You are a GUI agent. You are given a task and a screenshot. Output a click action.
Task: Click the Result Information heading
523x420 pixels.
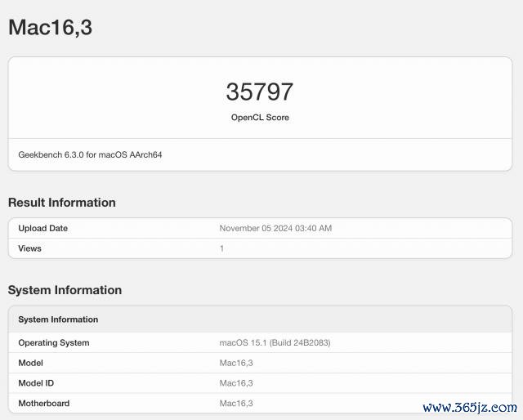[62, 203]
